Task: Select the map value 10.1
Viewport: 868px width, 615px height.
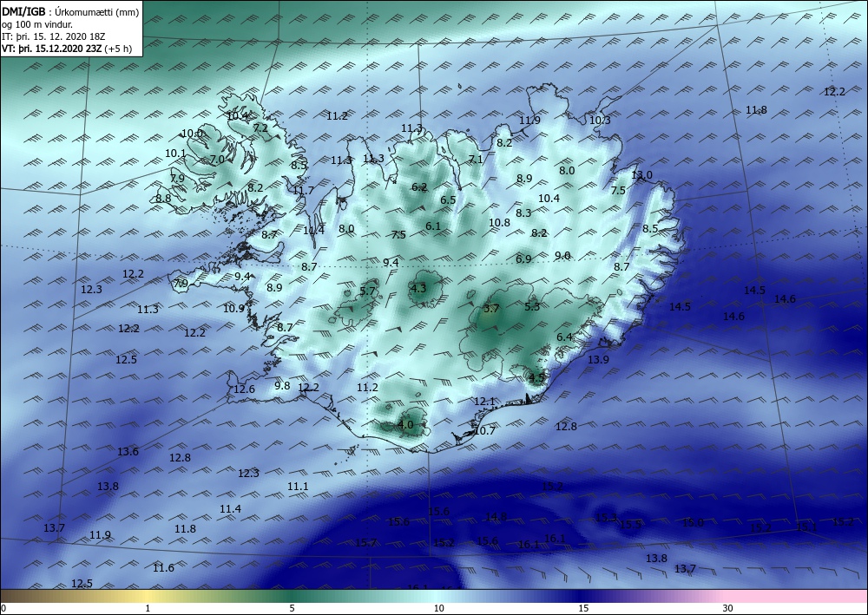Action: 175,154
